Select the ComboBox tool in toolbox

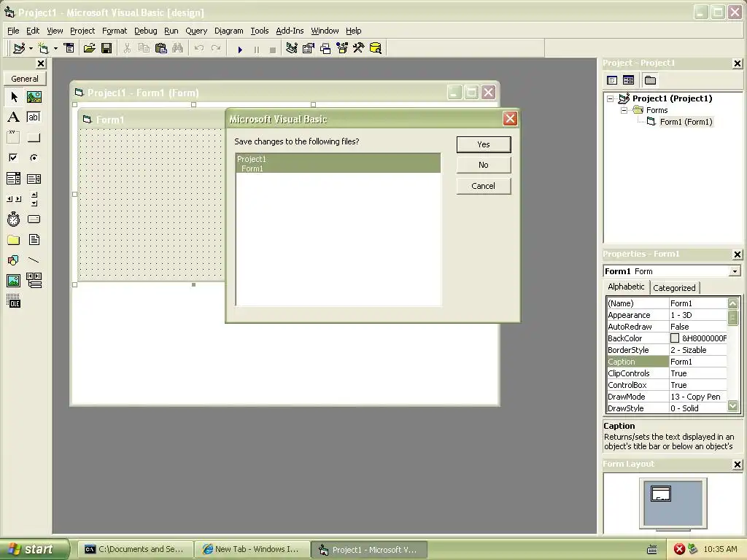tap(14, 179)
